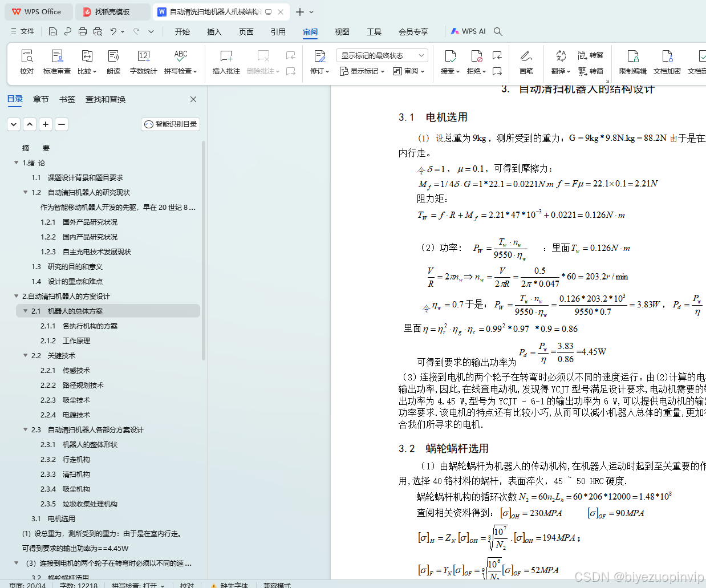Click the add heading plus button in outline pane
Viewport: 706px width, 588px height.
[46, 124]
